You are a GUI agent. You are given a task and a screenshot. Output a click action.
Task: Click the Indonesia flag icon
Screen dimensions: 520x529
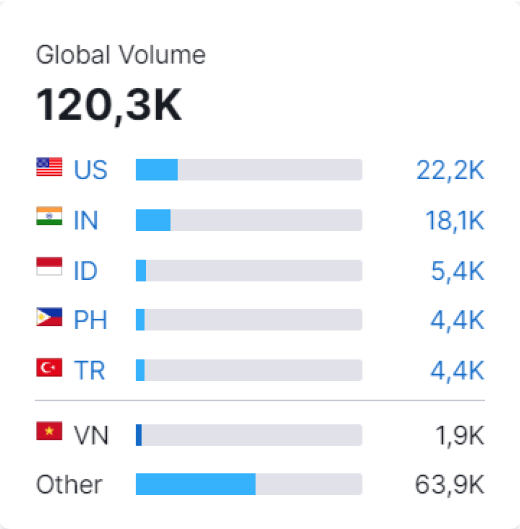click(49, 266)
